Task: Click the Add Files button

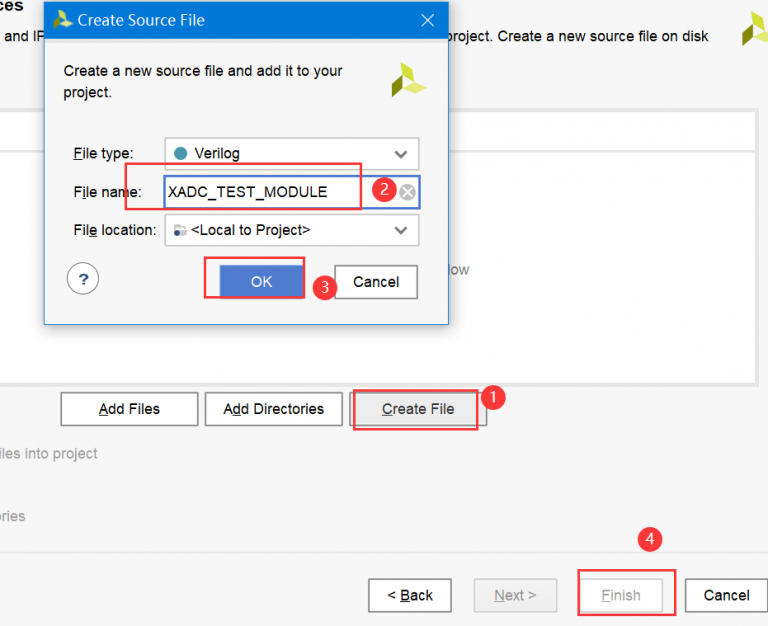Action: 129,409
